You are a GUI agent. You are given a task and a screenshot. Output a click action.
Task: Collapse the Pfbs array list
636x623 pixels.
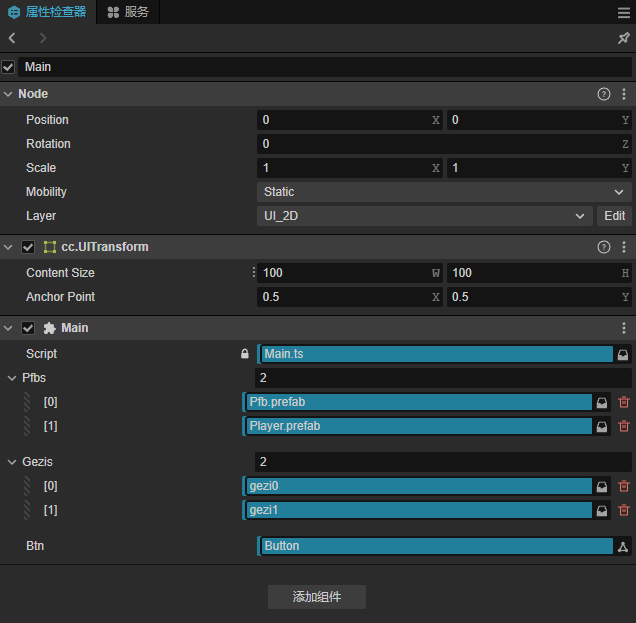[x=12, y=378]
